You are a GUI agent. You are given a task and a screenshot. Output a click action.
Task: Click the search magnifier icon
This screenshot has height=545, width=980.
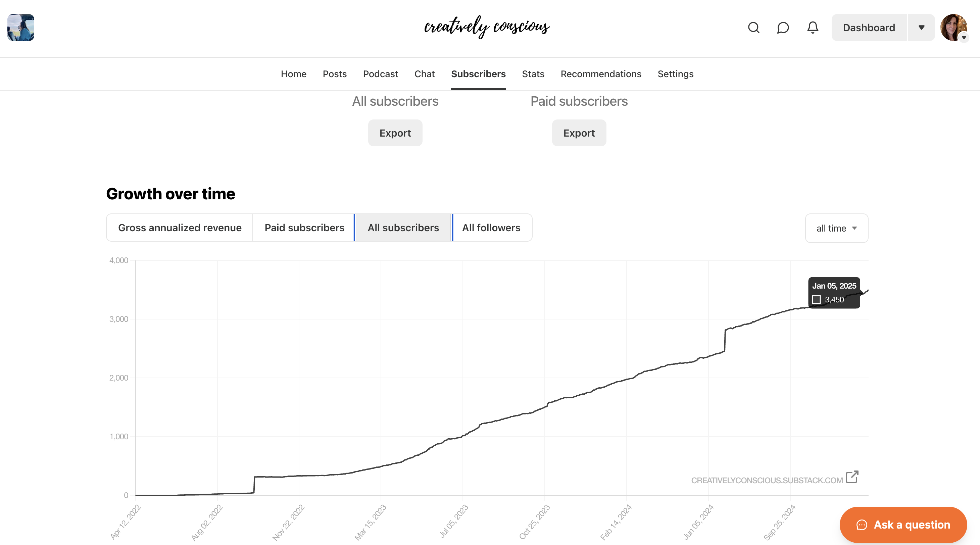click(753, 28)
